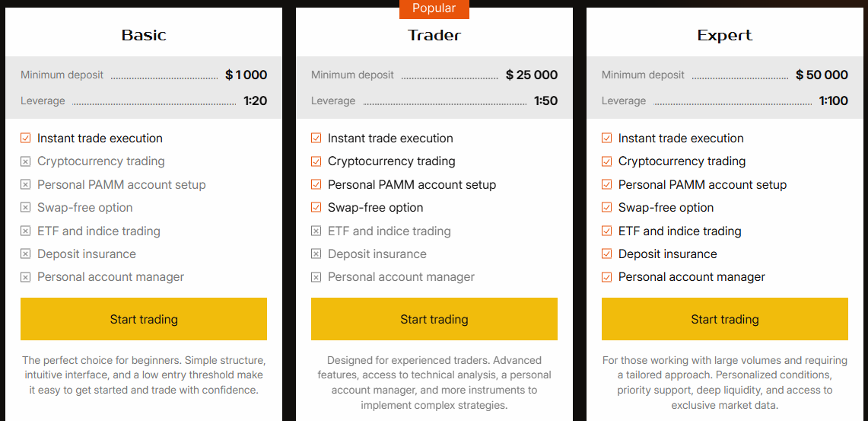
Task: Click the Start trading button under Basic
Action: 144,319
